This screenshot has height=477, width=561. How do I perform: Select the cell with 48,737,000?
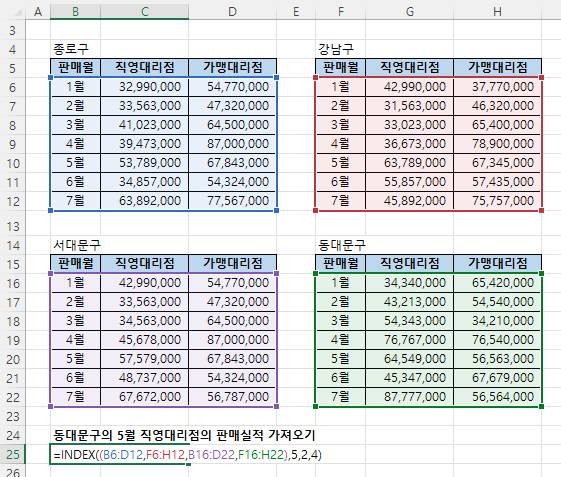tap(145, 378)
